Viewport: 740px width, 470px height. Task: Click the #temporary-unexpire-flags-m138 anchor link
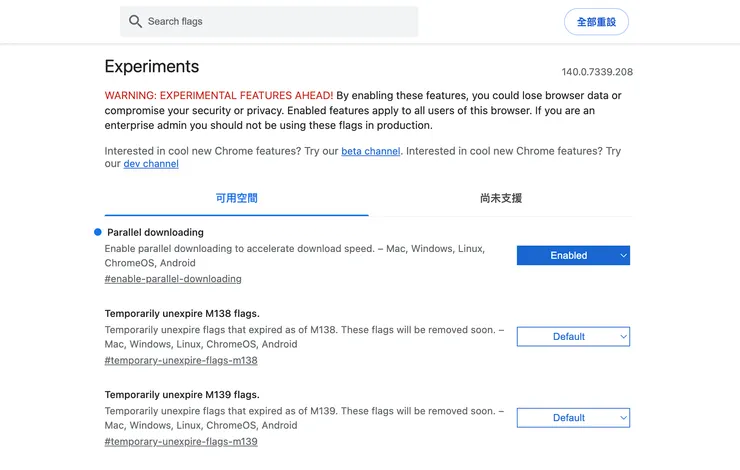[x=181, y=360]
